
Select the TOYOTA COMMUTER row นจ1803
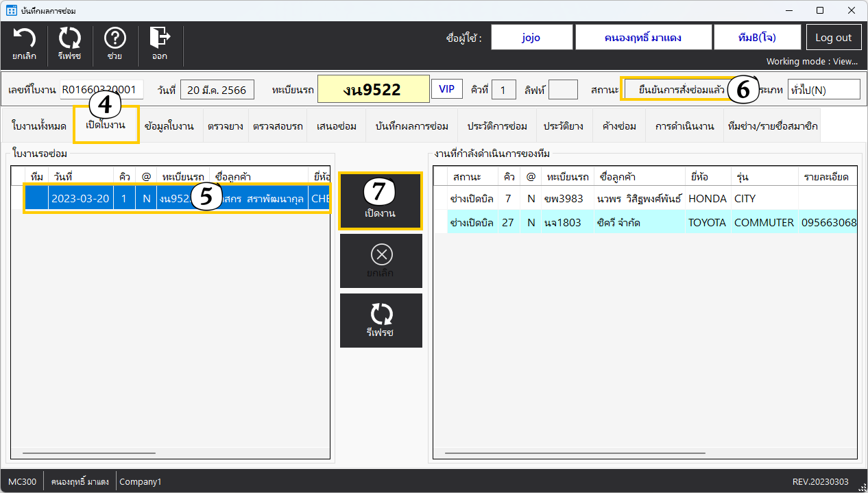[644, 222]
